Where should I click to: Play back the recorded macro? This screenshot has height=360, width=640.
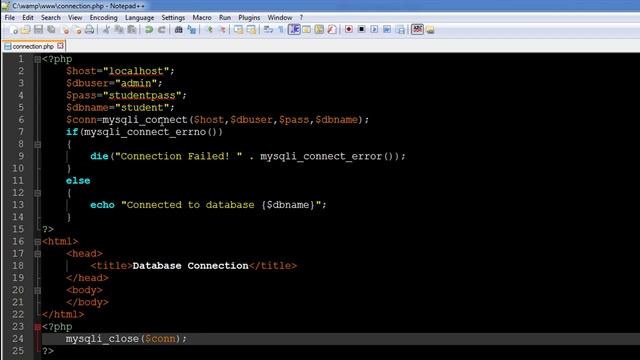point(374,29)
